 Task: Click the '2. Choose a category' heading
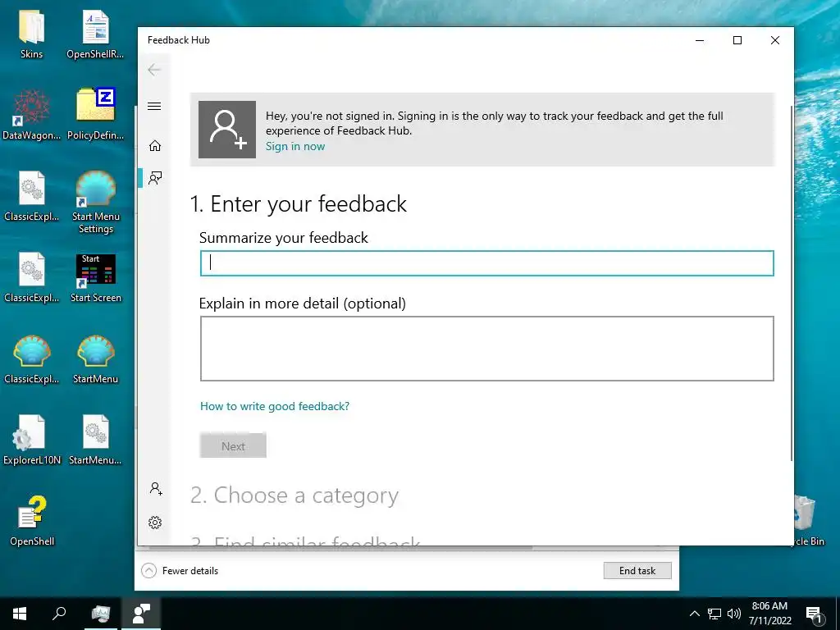click(294, 495)
